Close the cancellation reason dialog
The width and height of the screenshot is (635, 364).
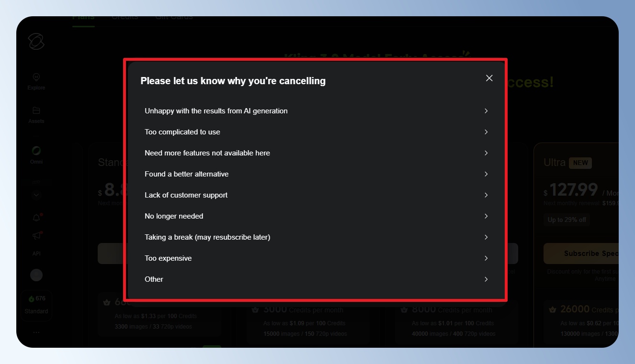[x=489, y=78]
